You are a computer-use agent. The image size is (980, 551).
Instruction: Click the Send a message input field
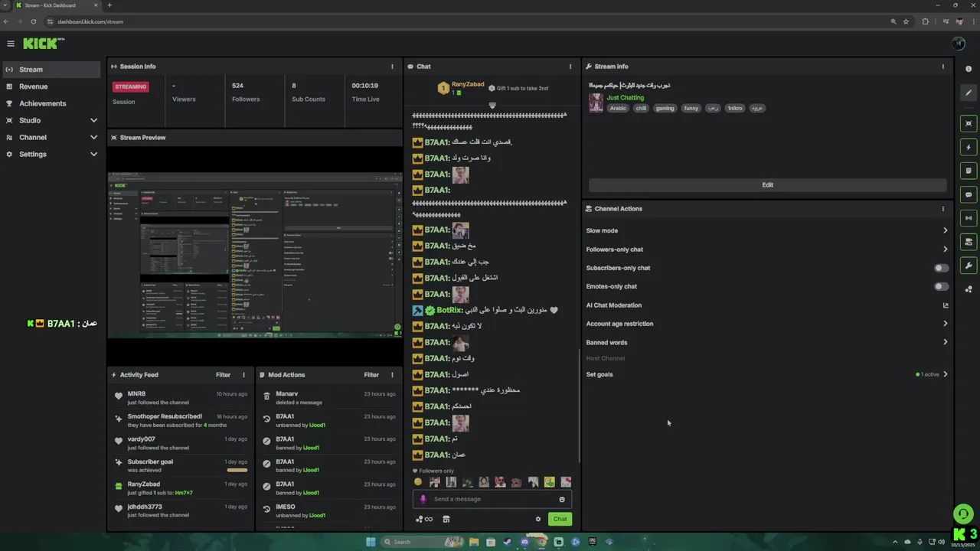point(492,499)
